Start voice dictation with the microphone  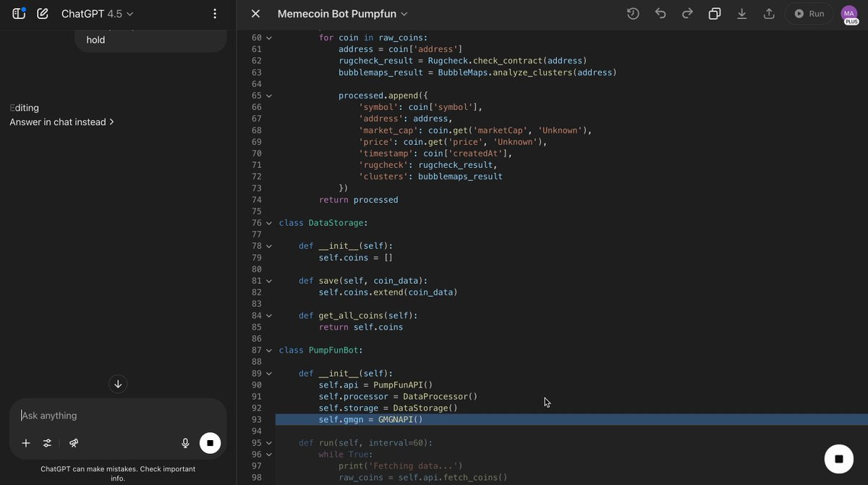pyautogui.click(x=185, y=443)
